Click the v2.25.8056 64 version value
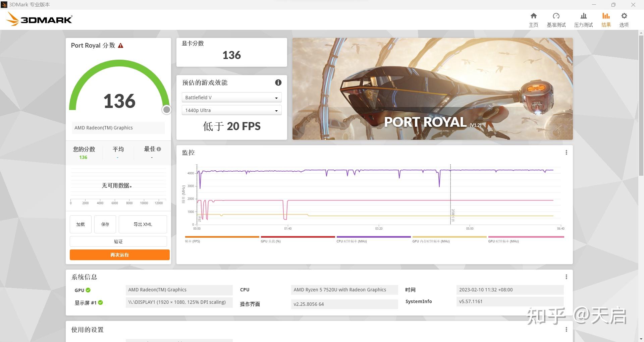Viewport: 644px width, 342px height. tap(344, 304)
